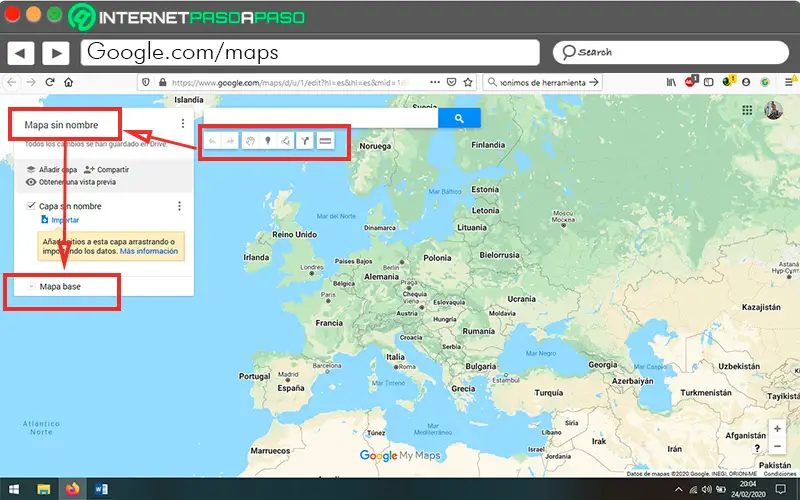
Task: Select the Draw a line tool
Action: pos(286,141)
